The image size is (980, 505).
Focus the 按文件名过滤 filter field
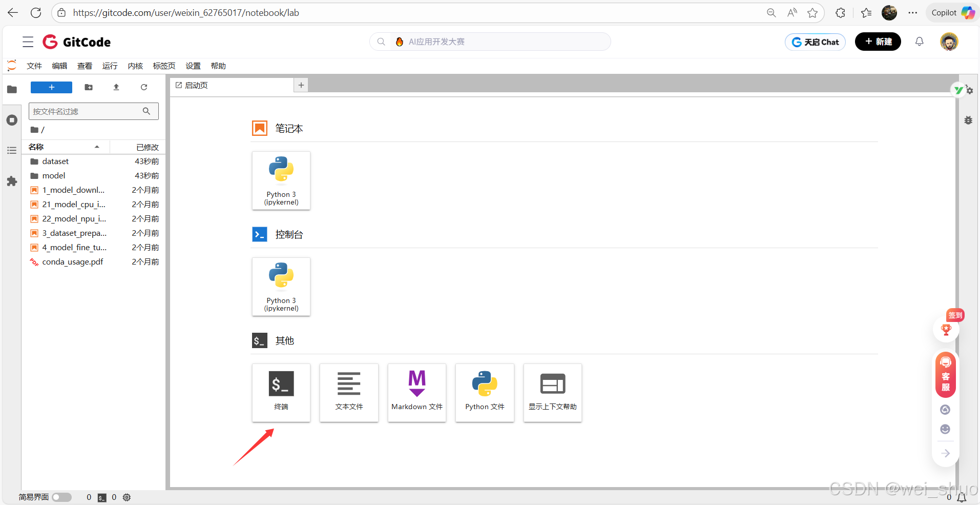[x=94, y=111]
